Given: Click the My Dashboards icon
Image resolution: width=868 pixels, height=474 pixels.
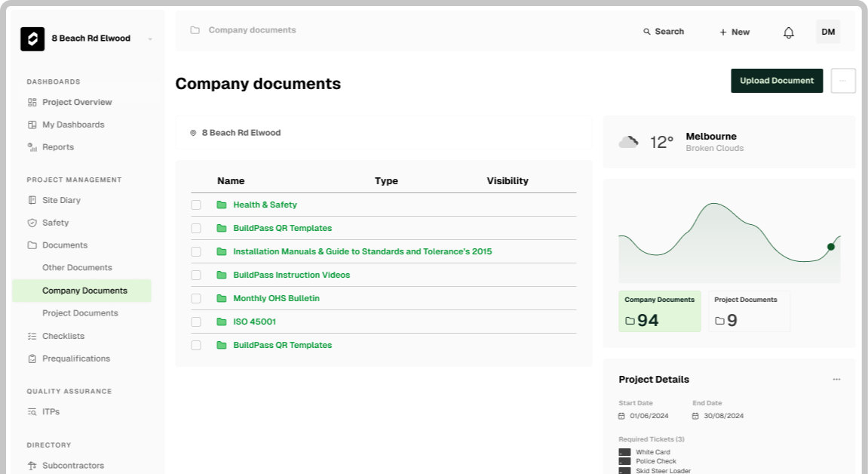Looking at the screenshot, I should click(32, 125).
